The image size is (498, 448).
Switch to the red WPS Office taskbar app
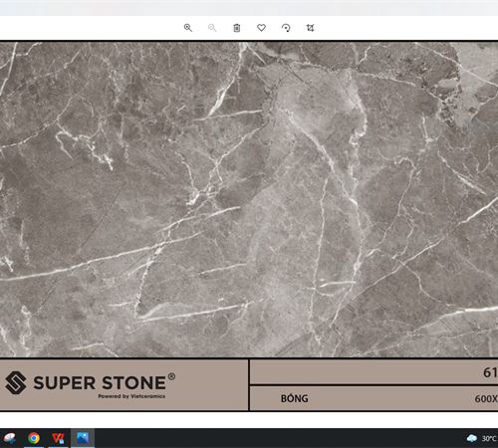coord(58,438)
